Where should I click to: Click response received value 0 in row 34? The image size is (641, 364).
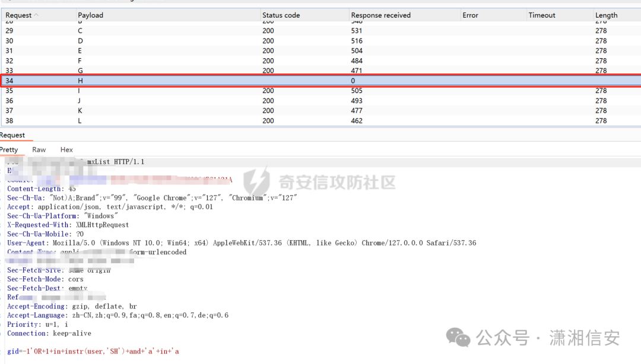pyautogui.click(x=353, y=81)
